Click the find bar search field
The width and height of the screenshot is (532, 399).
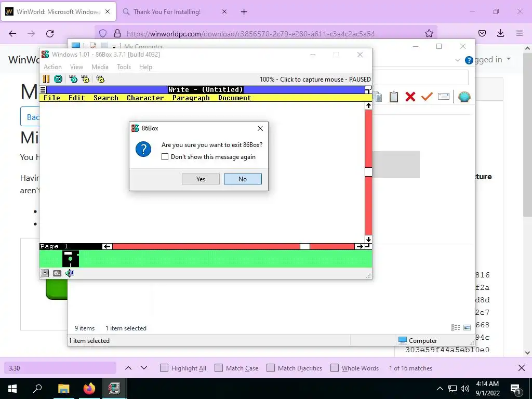coord(60,368)
